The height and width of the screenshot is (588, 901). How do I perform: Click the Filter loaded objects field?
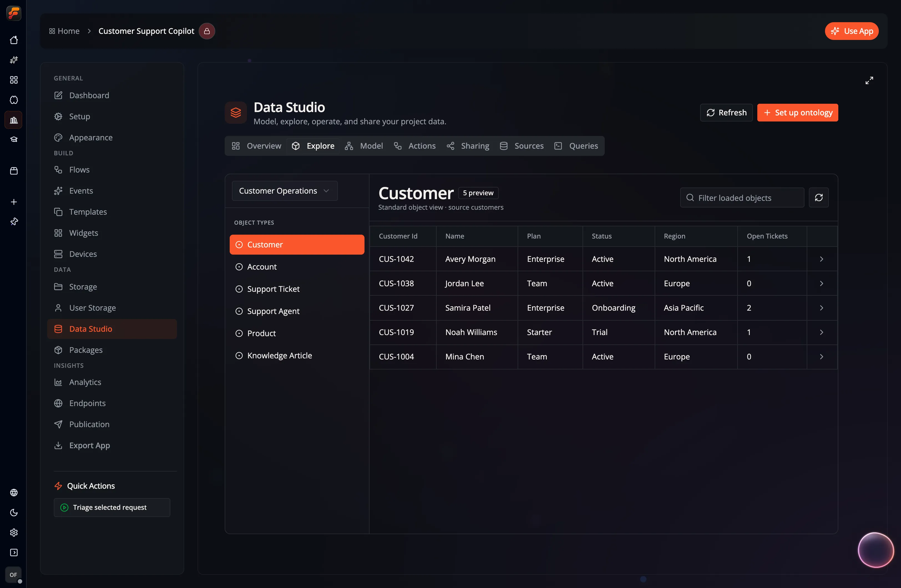(x=742, y=198)
